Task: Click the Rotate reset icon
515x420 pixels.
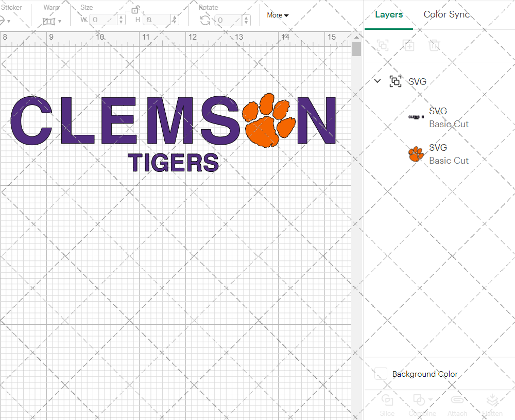Action: [x=204, y=20]
